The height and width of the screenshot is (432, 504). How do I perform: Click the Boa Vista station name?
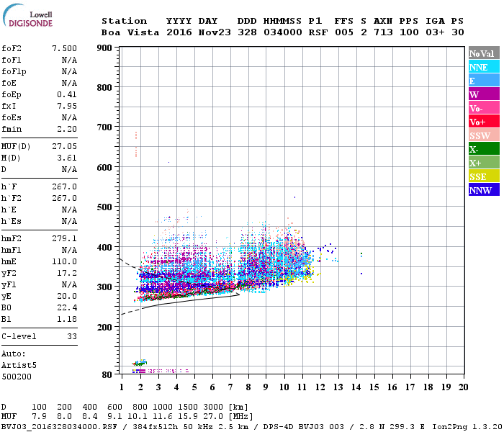coord(130,32)
